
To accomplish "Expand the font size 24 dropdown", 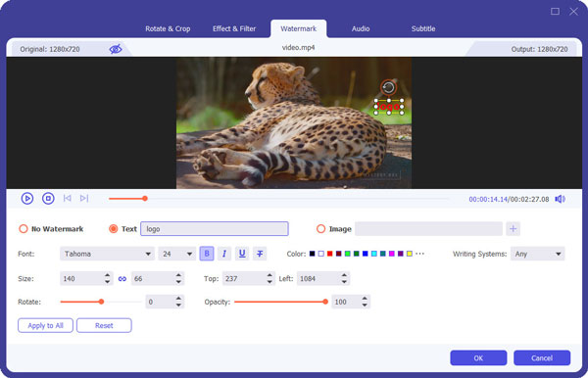I will 176,254.
